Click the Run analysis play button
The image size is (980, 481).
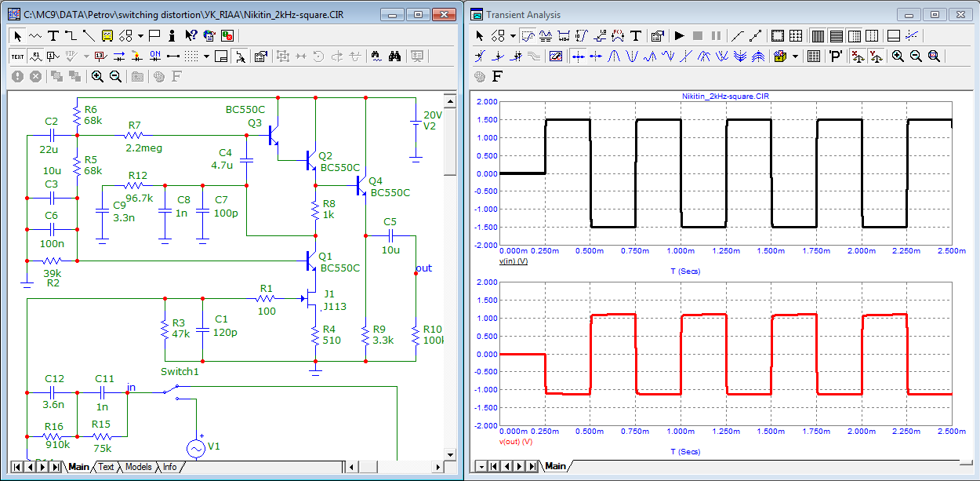679,35
